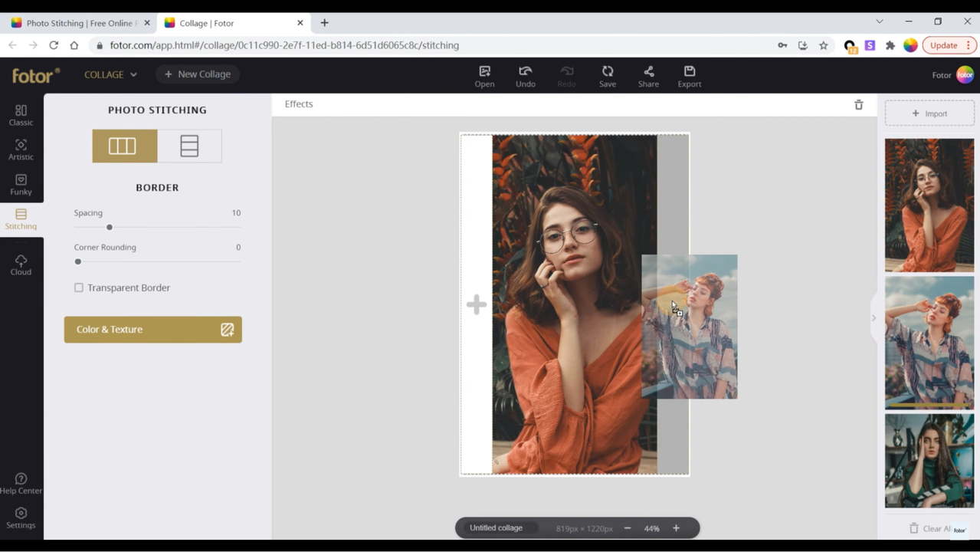Image resolution: width=980 pixels, height=552 pixels.
Task: Switch to horizontal rows stitching layout
Action: pyautogui.click(x=189, y=146)
